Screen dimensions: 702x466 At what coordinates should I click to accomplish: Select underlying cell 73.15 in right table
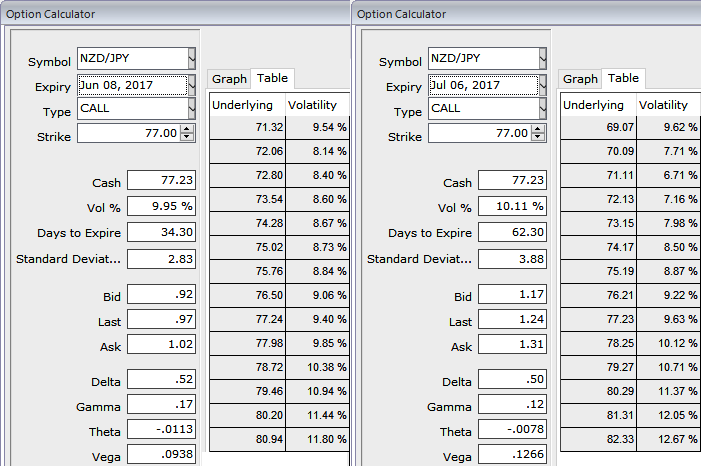tap(598, 223)
